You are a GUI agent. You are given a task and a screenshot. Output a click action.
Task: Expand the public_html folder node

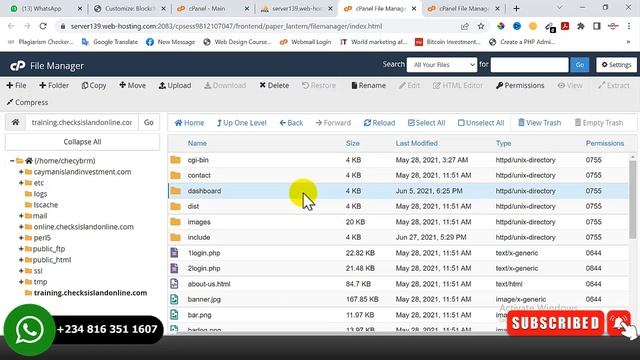click(21, 260)
